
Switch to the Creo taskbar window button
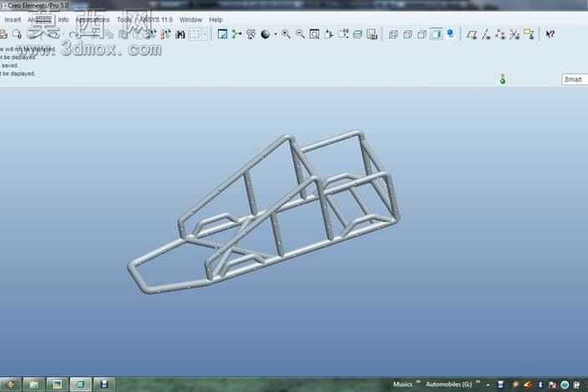tap(80, 384)
